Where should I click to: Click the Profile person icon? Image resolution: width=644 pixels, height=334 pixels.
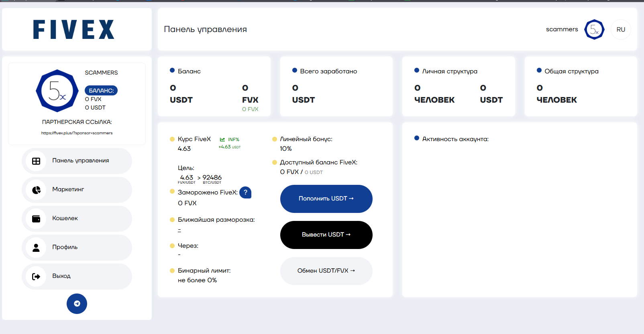[36, 247]
